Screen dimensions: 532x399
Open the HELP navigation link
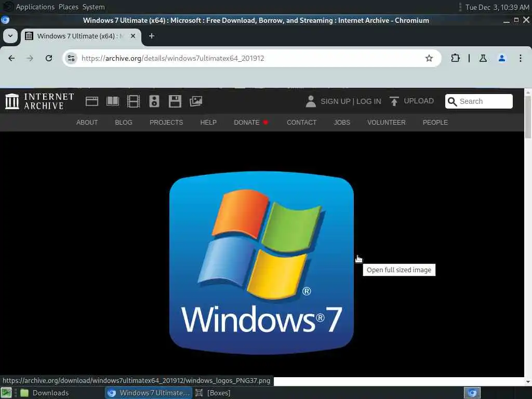point(208,123)
